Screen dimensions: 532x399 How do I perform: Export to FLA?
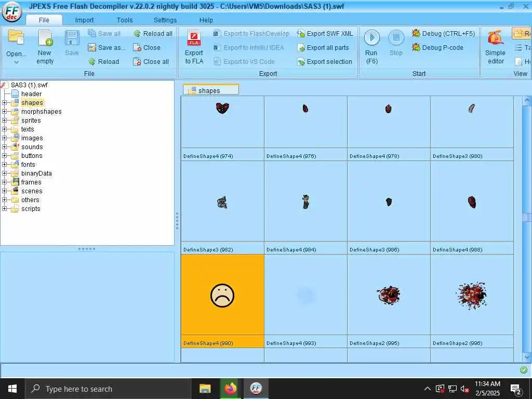[194, 47]
